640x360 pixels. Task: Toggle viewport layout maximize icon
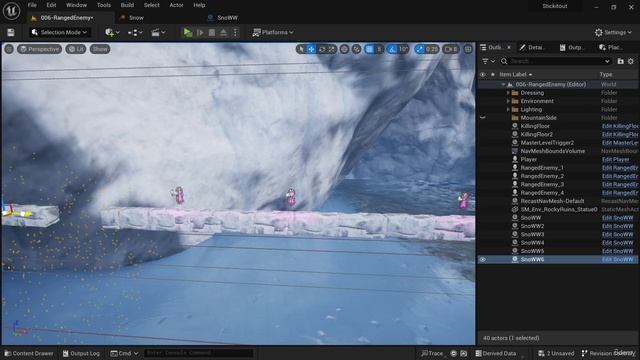(x=468, y=49)
